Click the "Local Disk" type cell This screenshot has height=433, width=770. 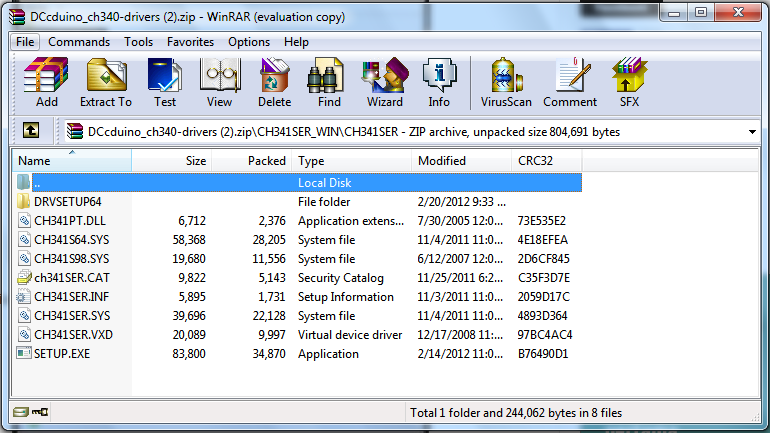(x=325, y=183)
